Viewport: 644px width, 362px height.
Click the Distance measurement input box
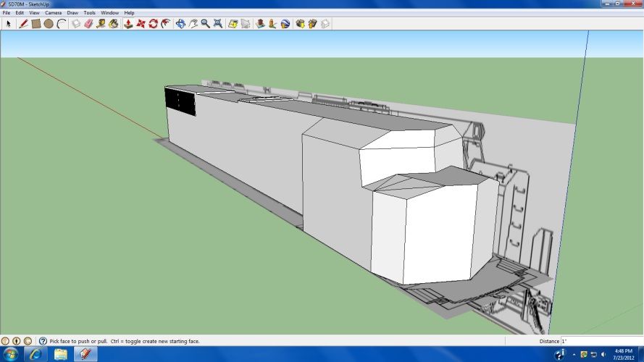coord(601,341)
